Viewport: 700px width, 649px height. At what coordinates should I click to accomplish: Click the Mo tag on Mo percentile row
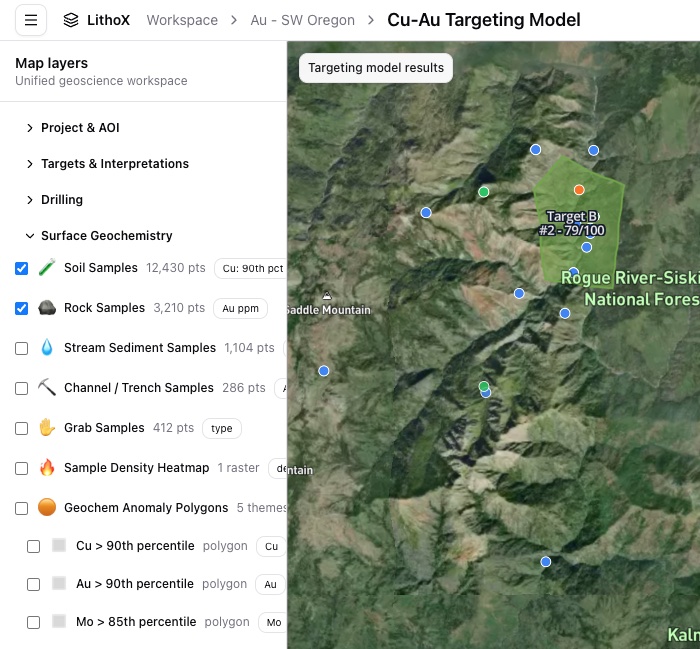tap(273, 622)
